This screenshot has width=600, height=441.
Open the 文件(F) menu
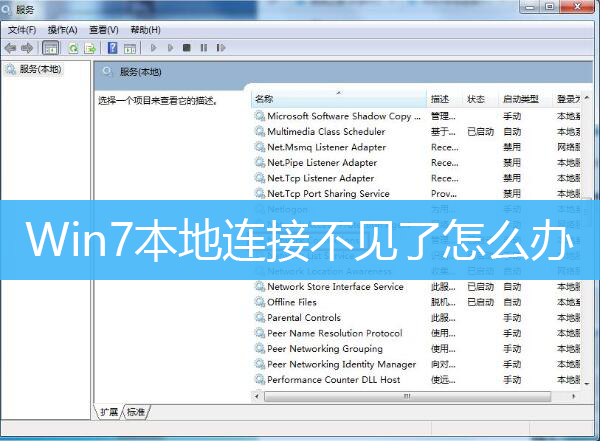tap(22, 30)
